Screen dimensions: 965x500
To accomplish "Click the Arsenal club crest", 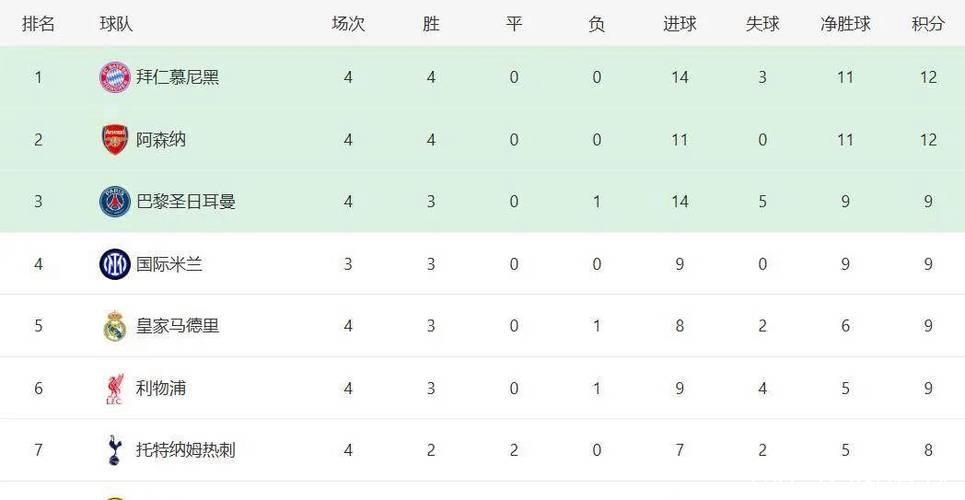I will pos(114,139).
